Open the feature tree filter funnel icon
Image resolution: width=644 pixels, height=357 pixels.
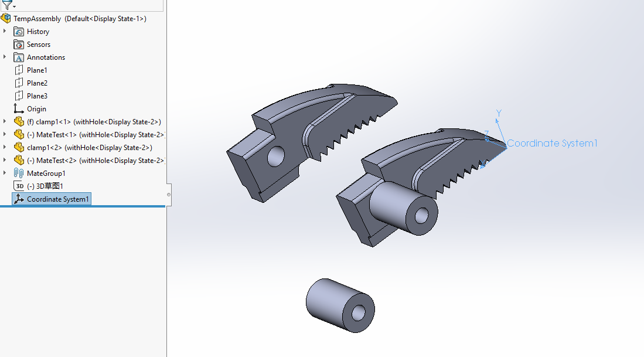8,5
